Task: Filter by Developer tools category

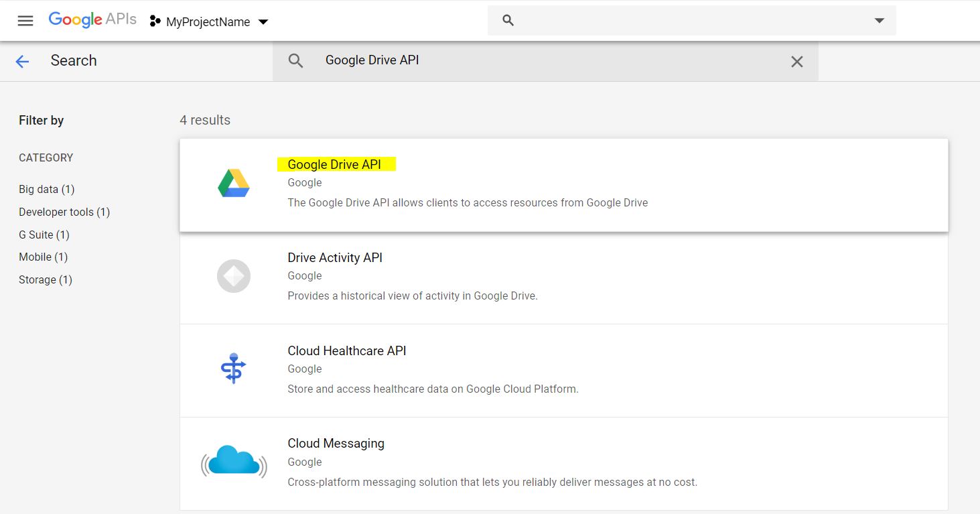Action: click(x=64, y=212)
